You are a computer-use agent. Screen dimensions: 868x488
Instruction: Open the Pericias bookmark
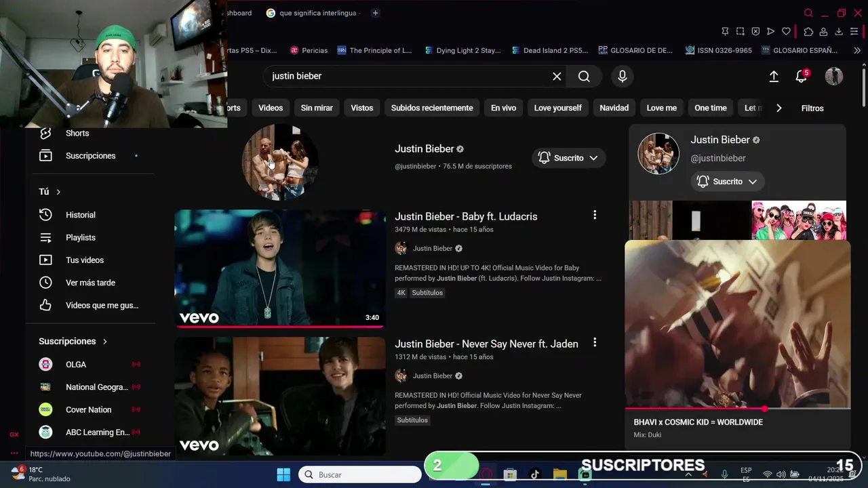click(x=309, y=50)
